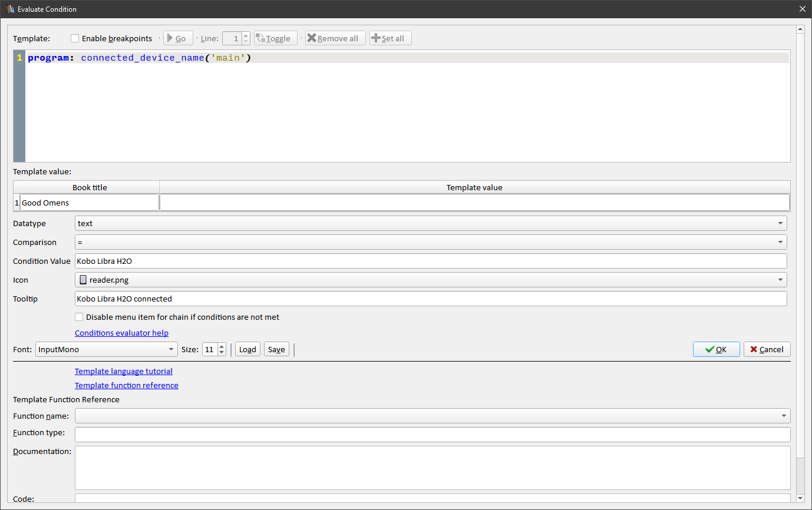Click the reader.png device icon

[x=83, y=280]
